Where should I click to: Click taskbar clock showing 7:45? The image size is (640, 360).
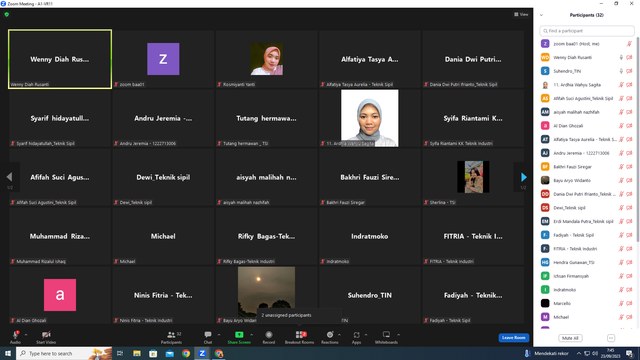tap(611, 353)
